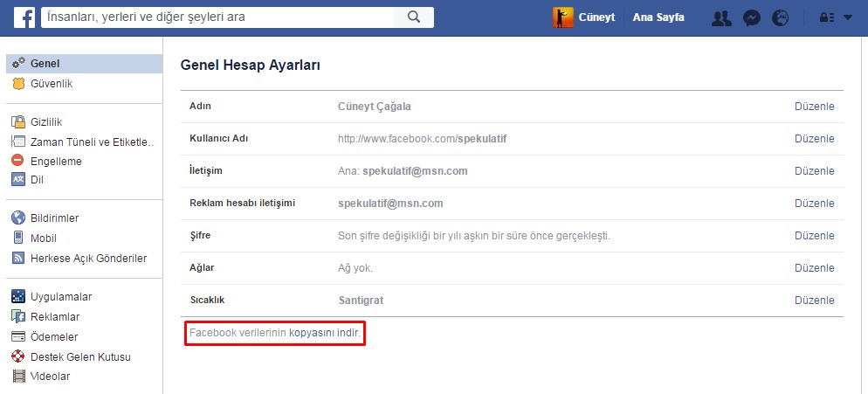Viewport: 868px width, 394px height.
Task: Open Bildirimler notification settings
Action: (54, 218)
